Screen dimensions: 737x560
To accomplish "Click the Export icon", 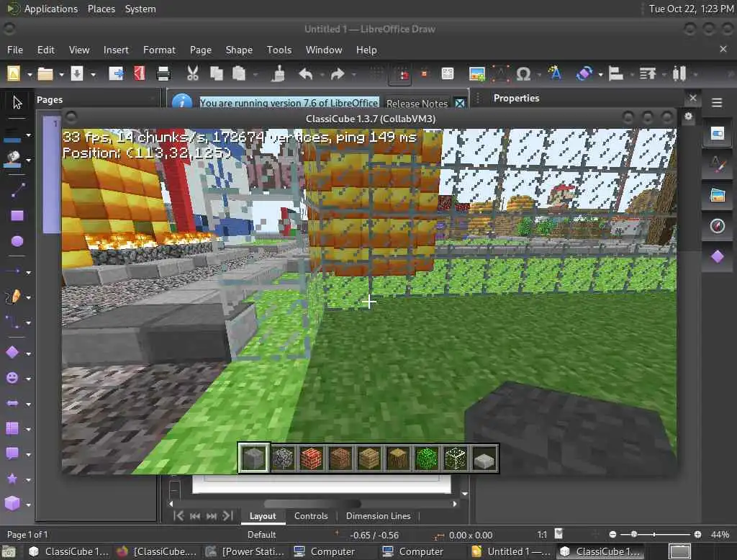I will pos(116,73).
